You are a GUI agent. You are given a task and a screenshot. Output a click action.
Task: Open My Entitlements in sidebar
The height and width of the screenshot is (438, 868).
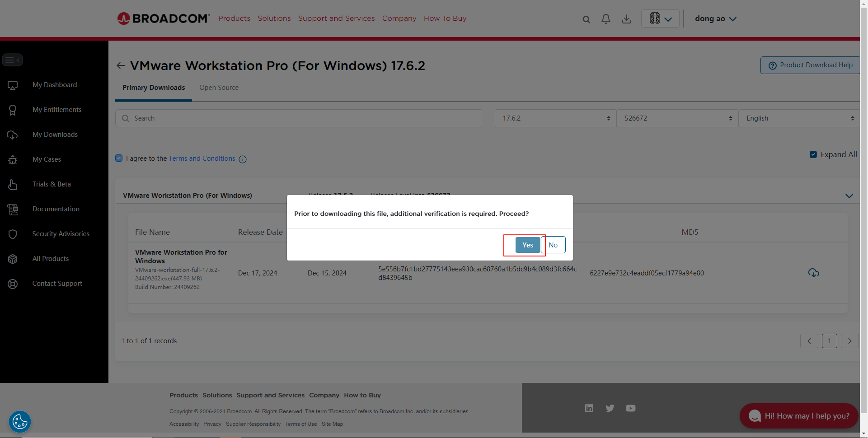57,110
